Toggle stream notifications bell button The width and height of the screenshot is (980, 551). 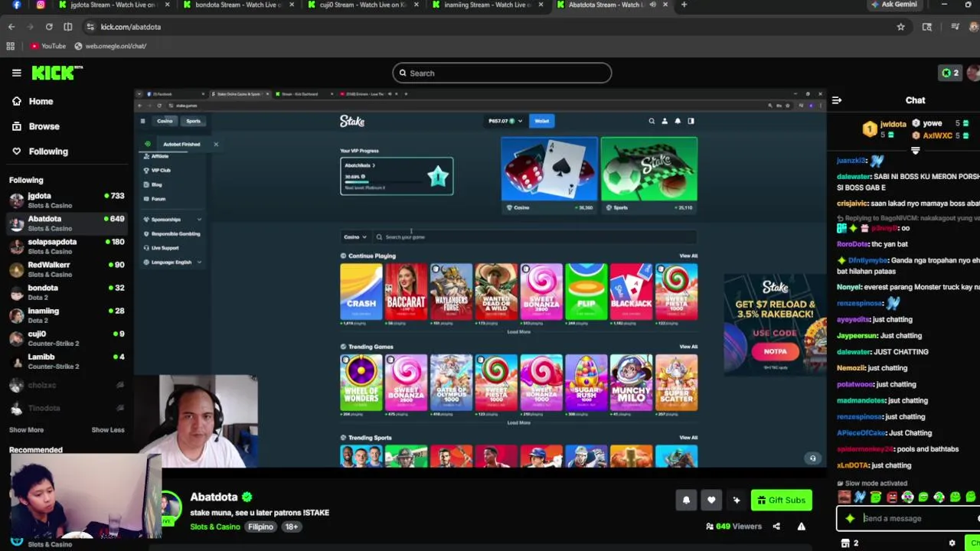686,500
